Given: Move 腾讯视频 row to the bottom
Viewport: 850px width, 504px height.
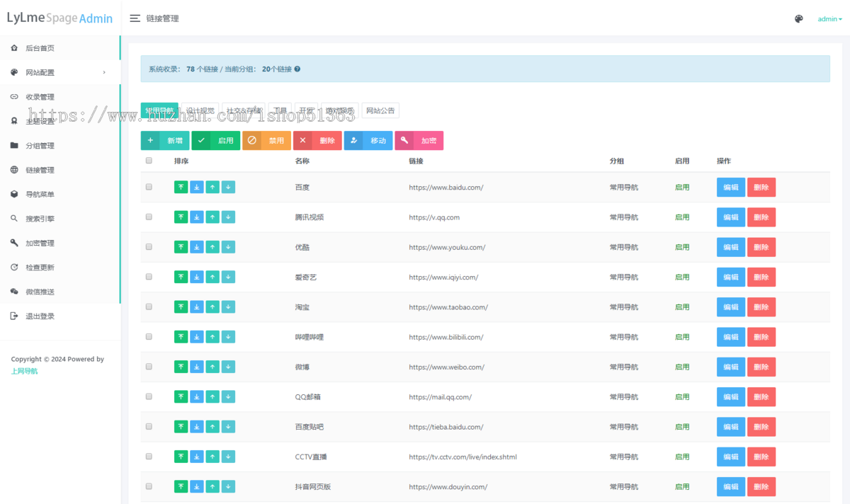Looking at the screenshot, I should click(197, 217).
